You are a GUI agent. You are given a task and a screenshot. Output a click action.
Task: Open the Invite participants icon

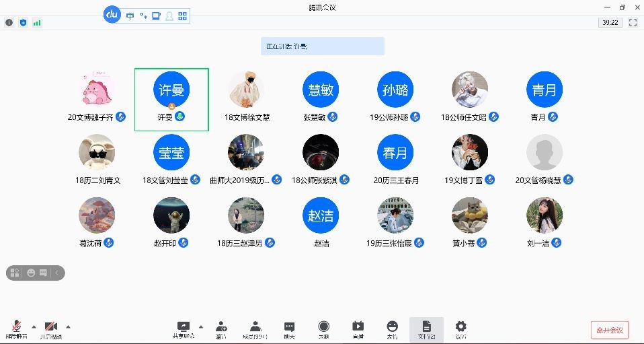(x=221, y=329)
